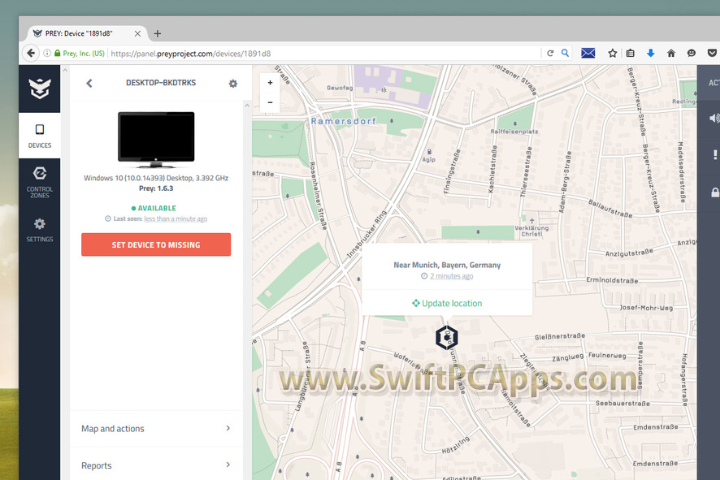Trigger the sound alarm action icon
Viewport: 720px width, 480px height.
tap(714, 117)
